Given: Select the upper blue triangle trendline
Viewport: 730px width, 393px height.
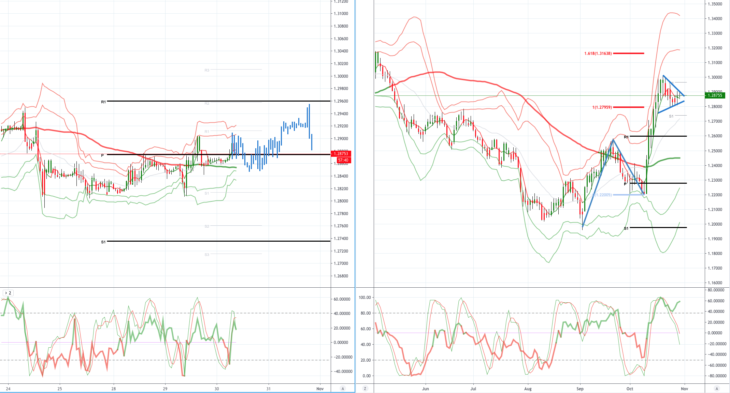Looking at the screenshot, I should pos(674,86).
